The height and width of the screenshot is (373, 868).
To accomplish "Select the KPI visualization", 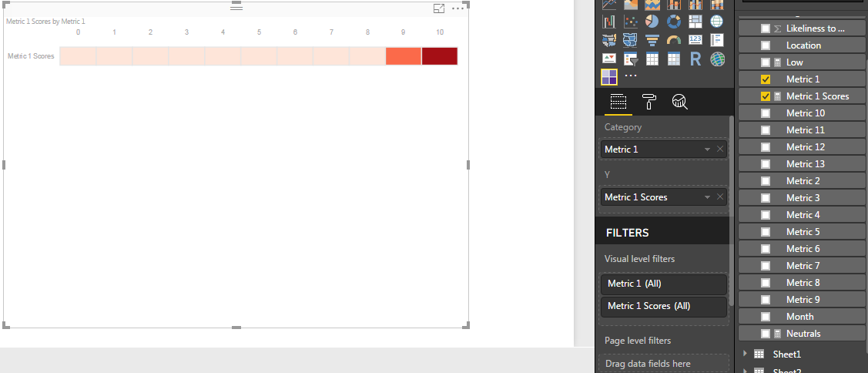I will 609,59.
